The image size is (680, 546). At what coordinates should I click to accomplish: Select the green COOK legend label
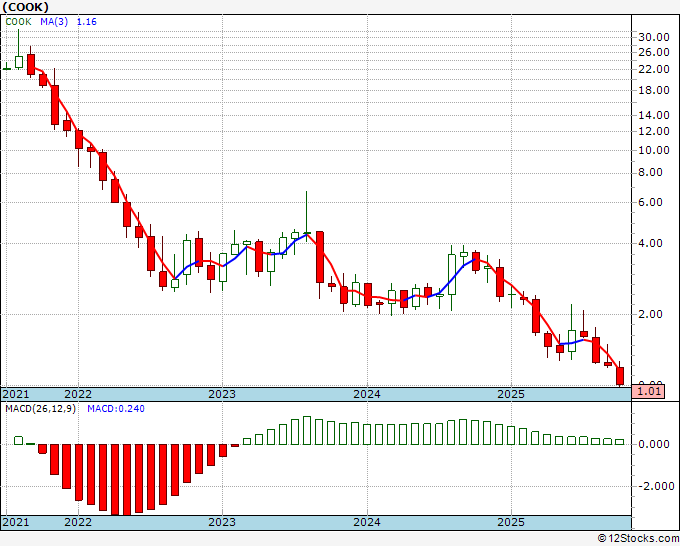(x=18, y=22)
